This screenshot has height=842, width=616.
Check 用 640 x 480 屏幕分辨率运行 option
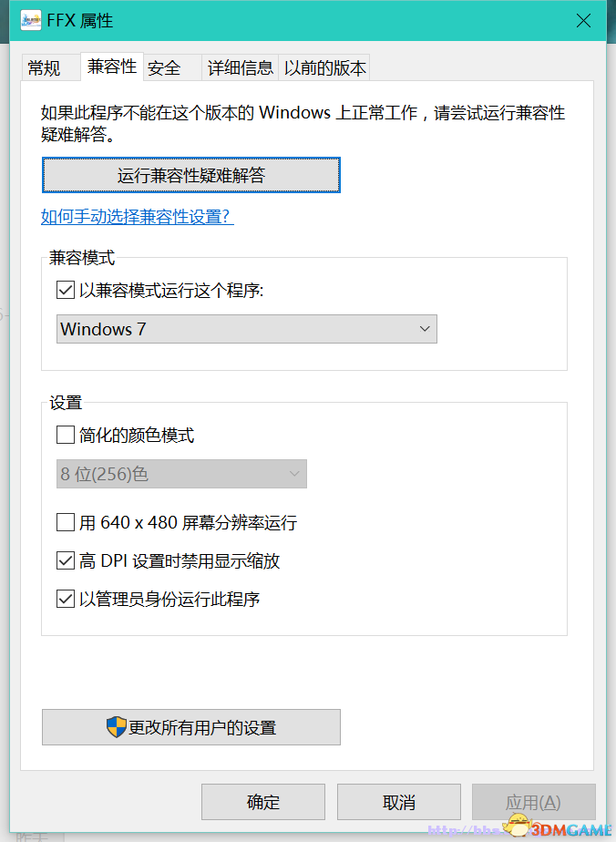tap(66, 522)
